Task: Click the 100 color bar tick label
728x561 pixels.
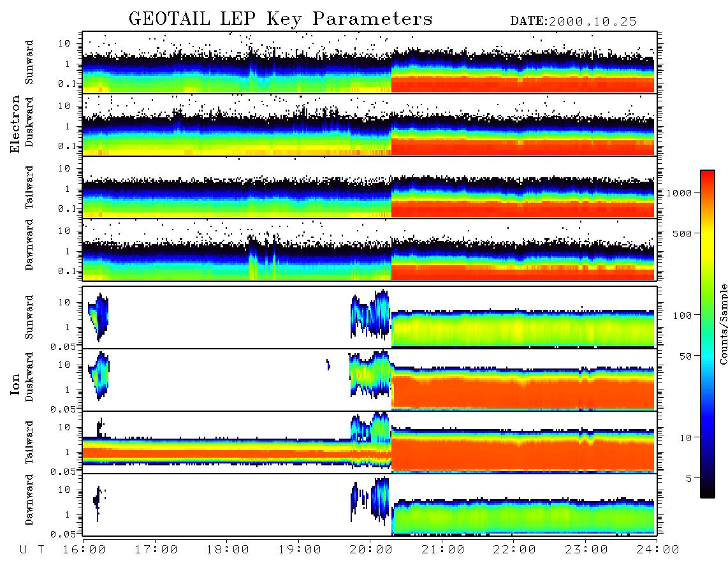Action: (x=682, y=316)
